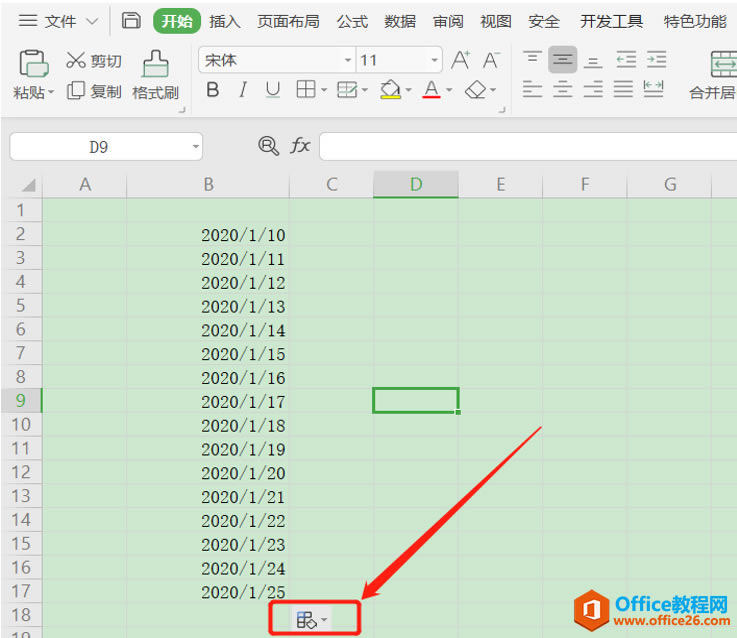The height and width of the screenshot is (638, 737).
Task: Switch to the 审阅 tab
Action: tap(448, 21)
